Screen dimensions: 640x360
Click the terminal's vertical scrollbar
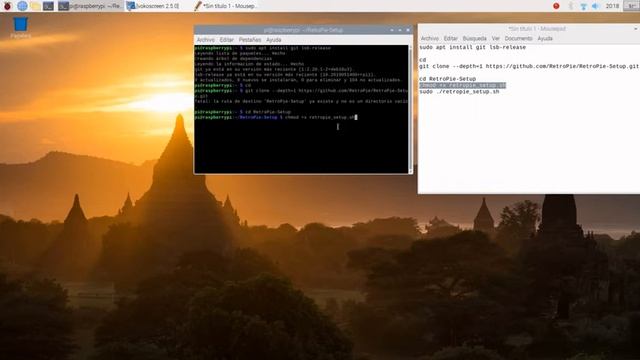click(x=410, y=109)
